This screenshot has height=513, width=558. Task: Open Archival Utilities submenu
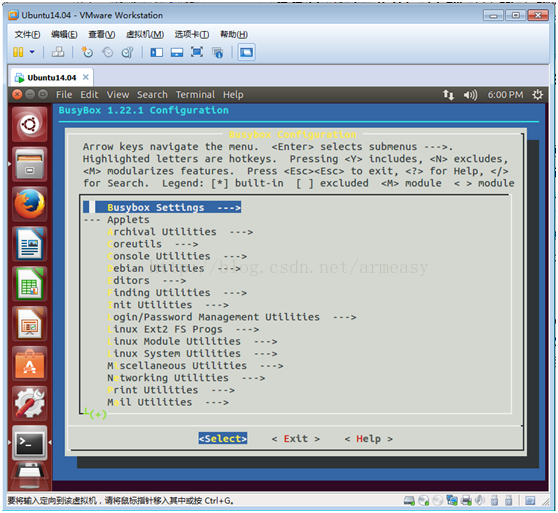click(x=180, y=232)
